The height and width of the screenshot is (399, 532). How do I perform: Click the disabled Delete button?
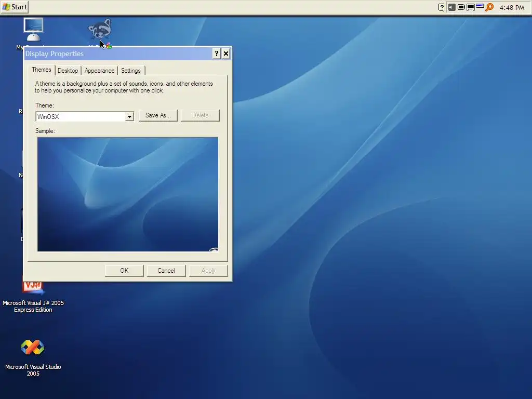coord(200,115)
